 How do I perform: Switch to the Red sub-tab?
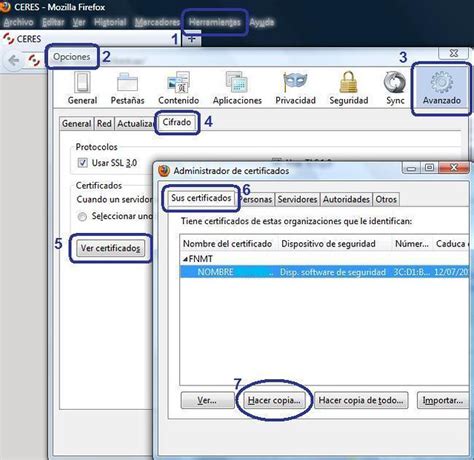coord(104,124)
